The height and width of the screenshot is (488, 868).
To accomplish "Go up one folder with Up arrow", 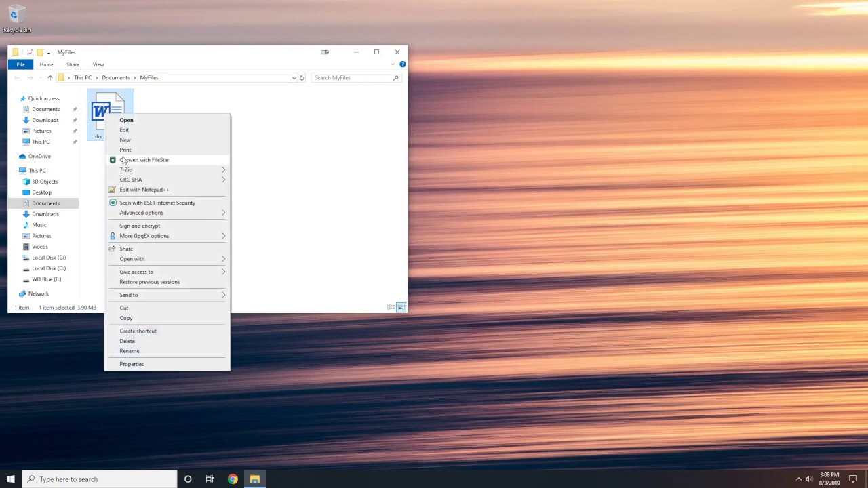I will [50, 77].
